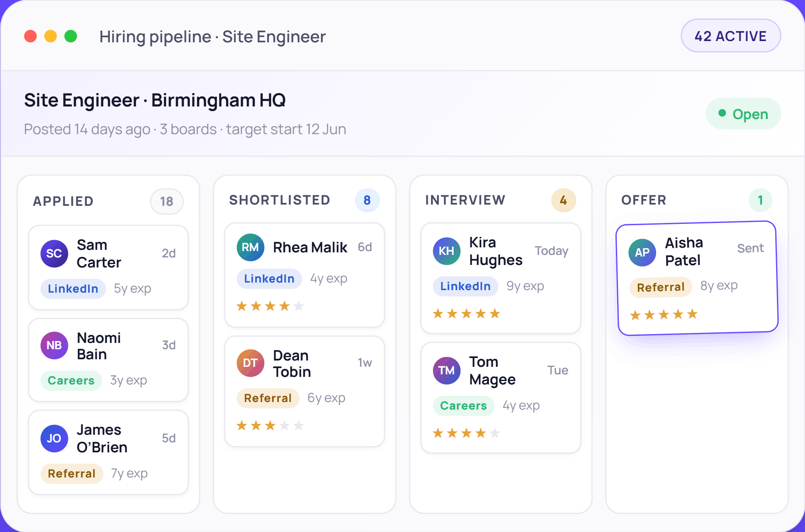Click Naomi Bain's Careers source tag

[71, 381]
